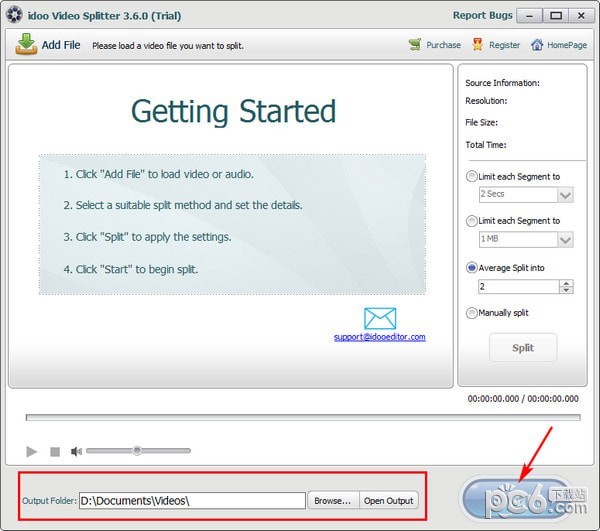Click the Browse... button
600x531 pixels.
point(333,501)
